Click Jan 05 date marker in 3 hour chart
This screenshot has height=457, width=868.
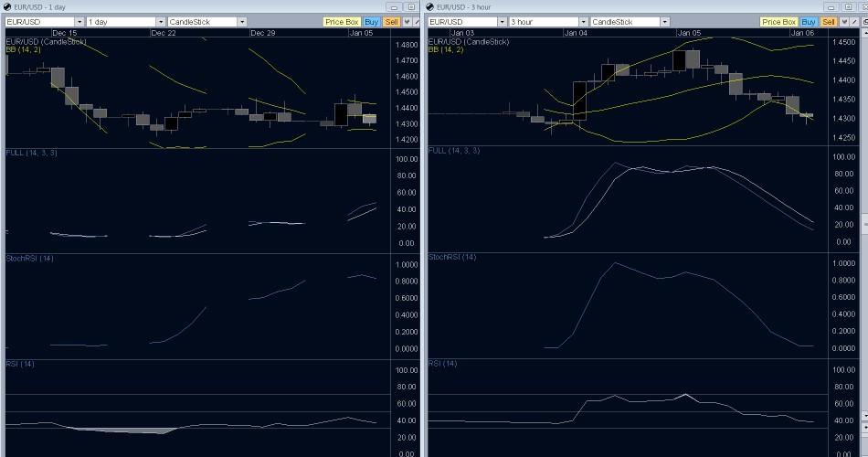click(689, 33)
